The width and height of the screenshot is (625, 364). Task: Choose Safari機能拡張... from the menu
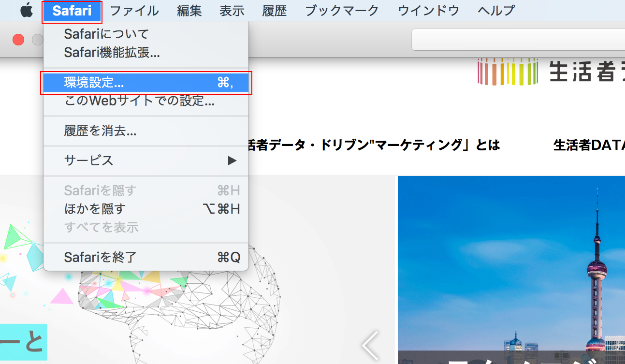tap(146, 52)
